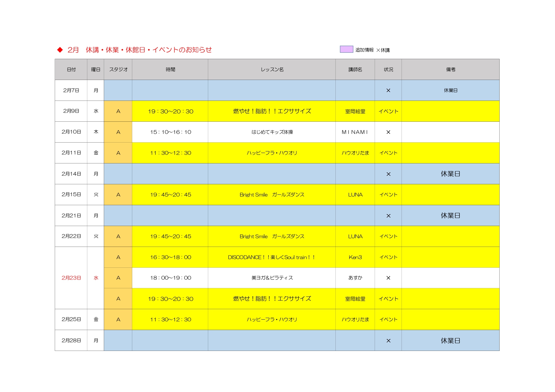
Task: Click the イベント status in 2月9日 row
Action: (388, 111)
